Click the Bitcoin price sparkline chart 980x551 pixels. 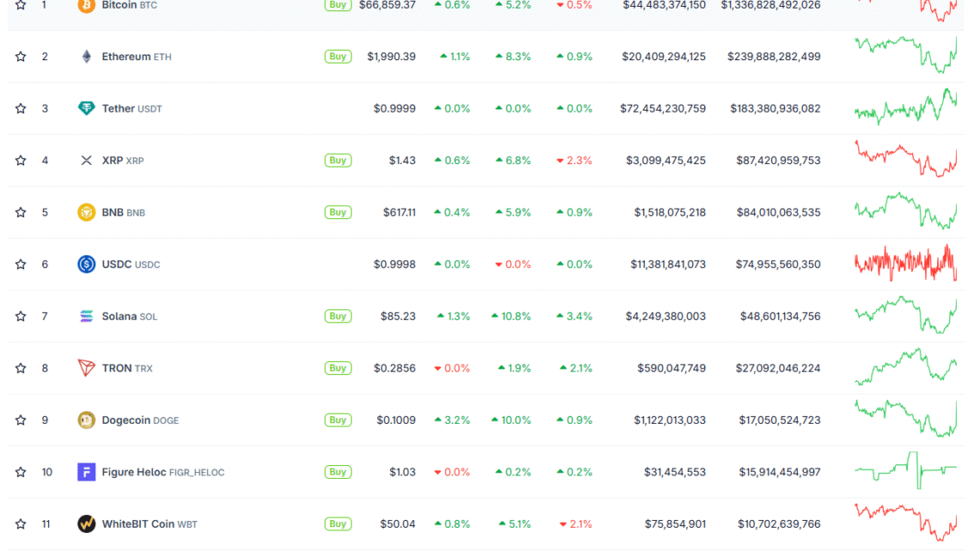coord(907,9)
